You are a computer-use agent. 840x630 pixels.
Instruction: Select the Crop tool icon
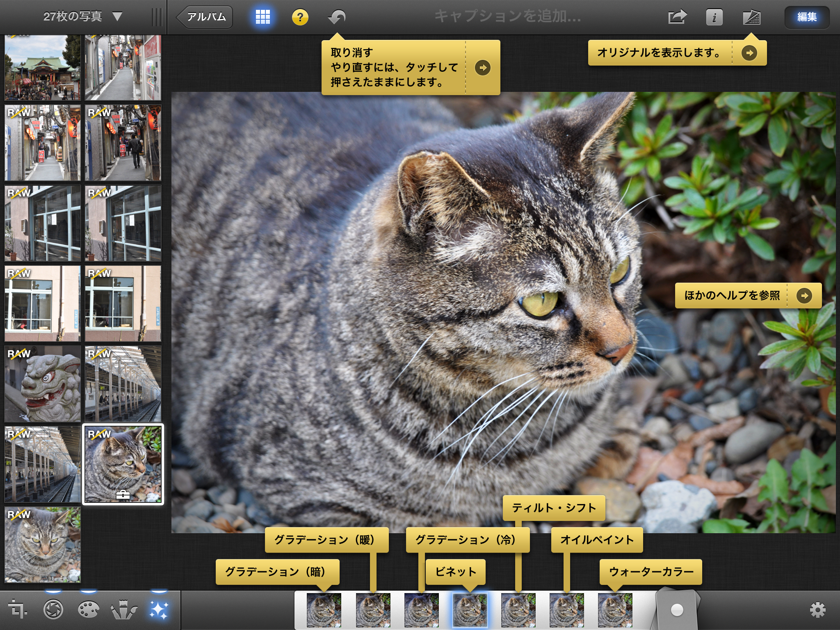[x=17, y=609]
